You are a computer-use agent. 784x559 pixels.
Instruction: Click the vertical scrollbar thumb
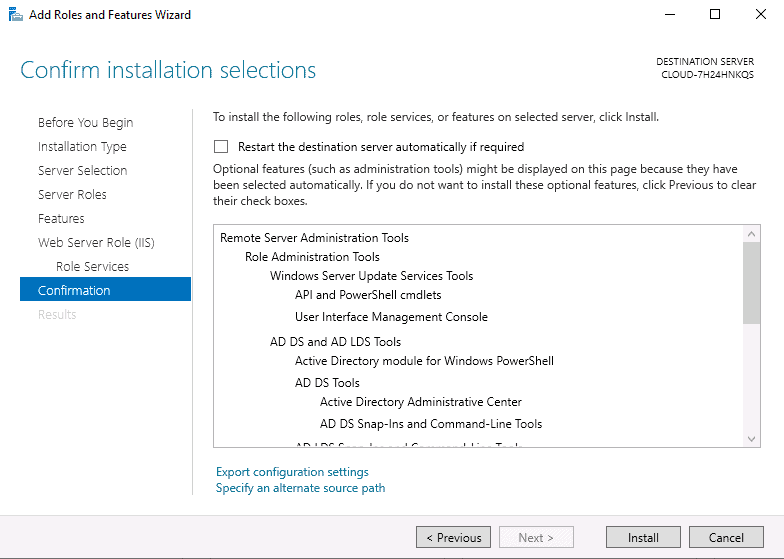[x=751, y=283]
